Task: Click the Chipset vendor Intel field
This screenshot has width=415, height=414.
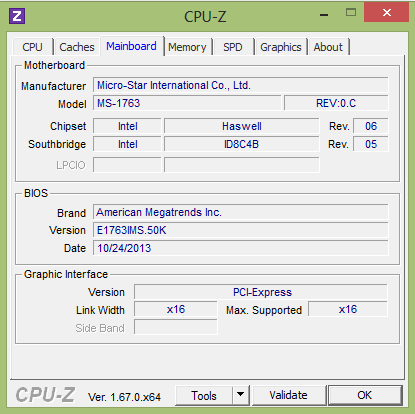Action: click(x=127, y=126)
